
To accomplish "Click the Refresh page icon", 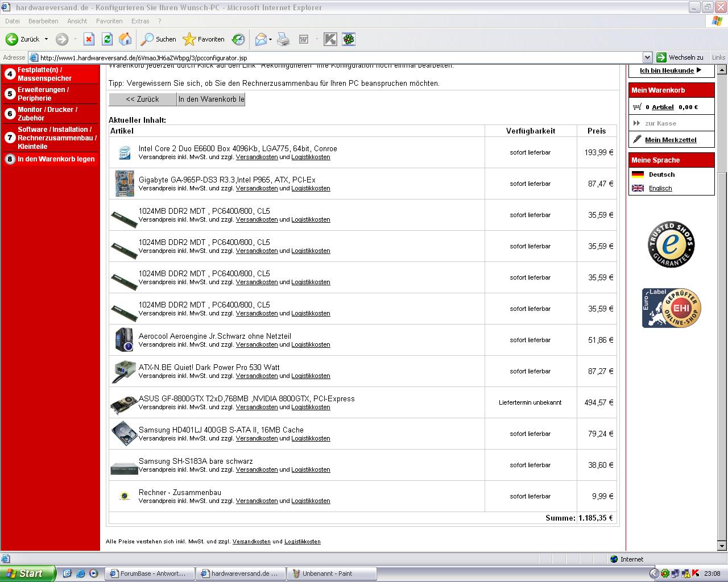I will pos(107,39).
